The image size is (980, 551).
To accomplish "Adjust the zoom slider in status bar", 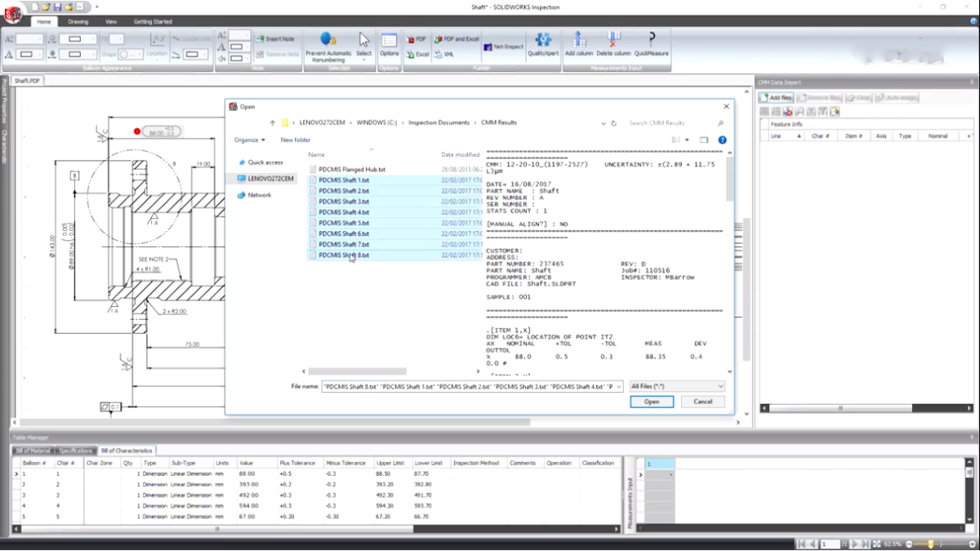I will coord(930,544).
